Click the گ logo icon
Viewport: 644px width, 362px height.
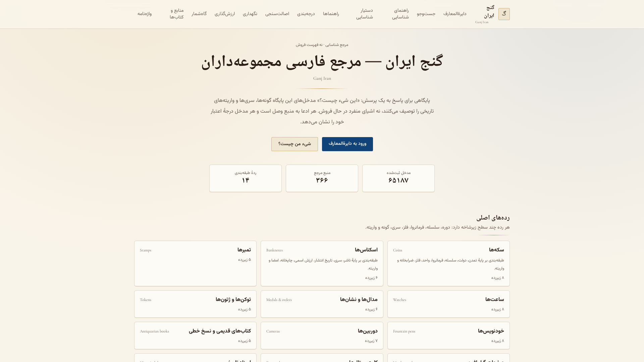pos(504,14)
